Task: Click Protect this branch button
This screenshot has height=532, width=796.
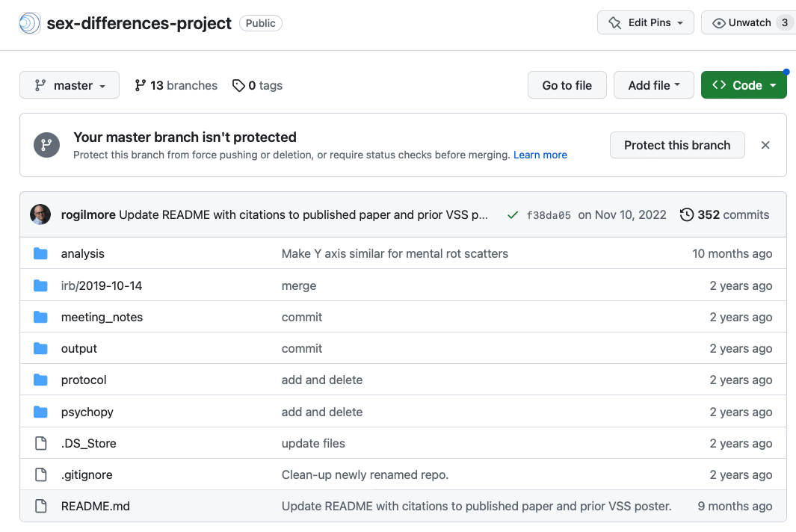Action: coord(676,145)
